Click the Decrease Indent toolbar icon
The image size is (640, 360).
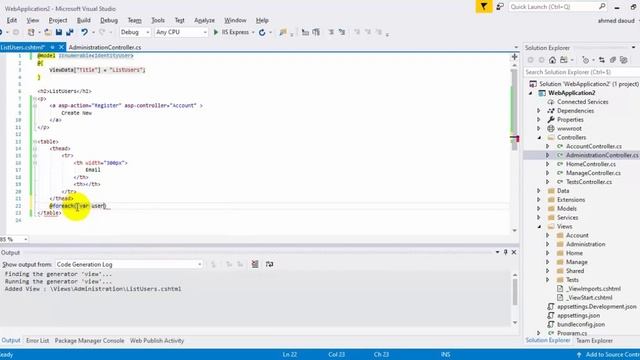(x=305, y=32)
